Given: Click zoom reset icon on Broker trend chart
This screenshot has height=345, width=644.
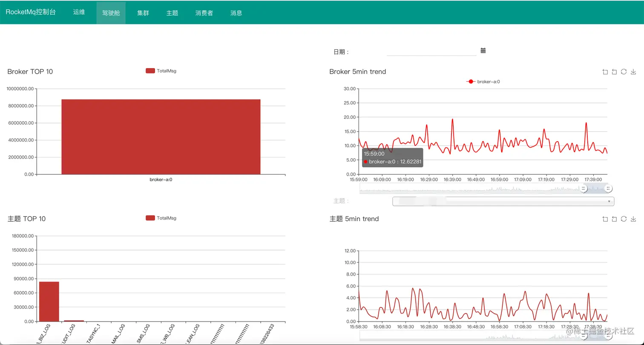Looking at the screenshot, I should (614, 72).
